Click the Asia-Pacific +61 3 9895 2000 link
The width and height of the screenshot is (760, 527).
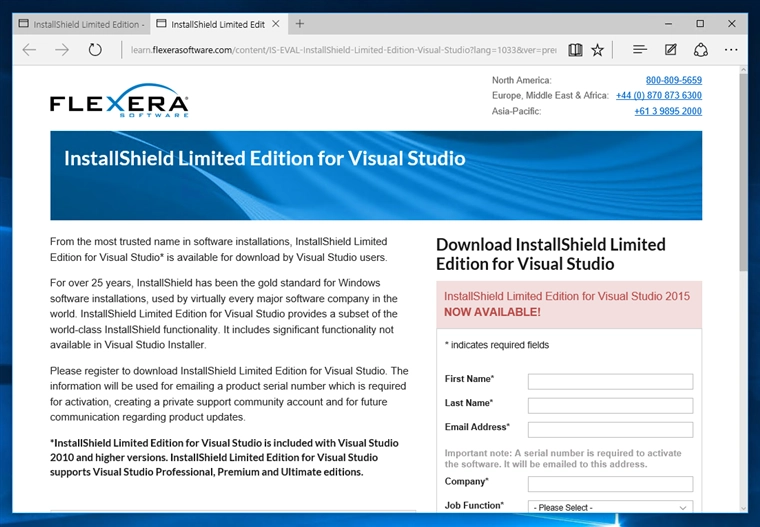click(668, 111)
